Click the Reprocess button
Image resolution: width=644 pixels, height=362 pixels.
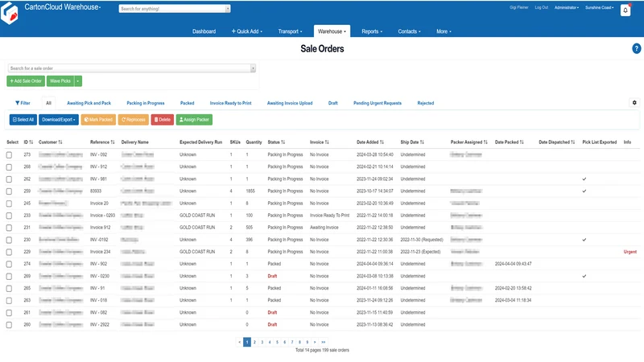point(134,119)
